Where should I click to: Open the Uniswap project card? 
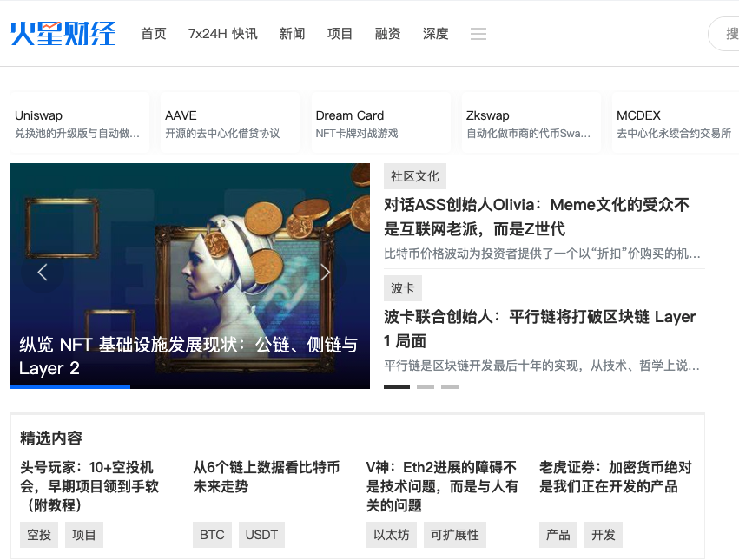(80, 123)
